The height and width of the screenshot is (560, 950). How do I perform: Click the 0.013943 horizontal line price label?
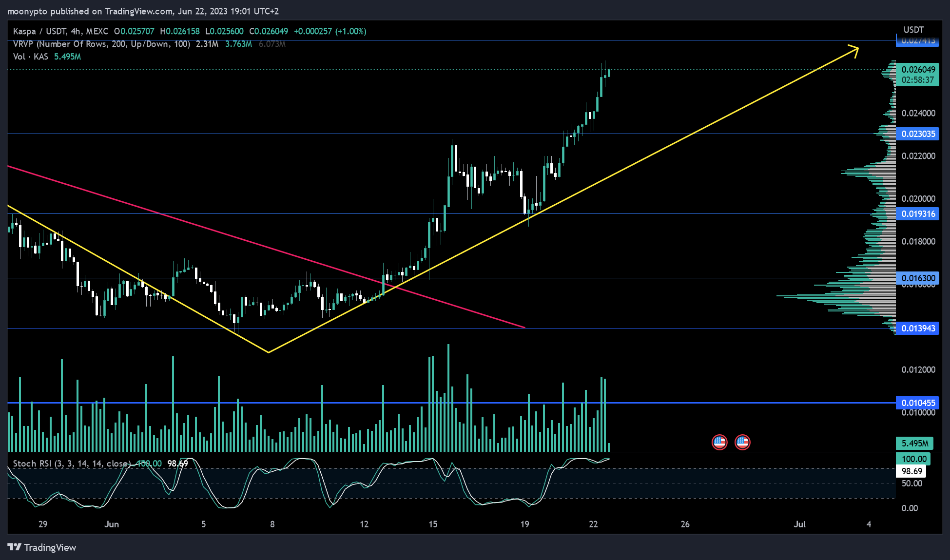(x=918, y=328)
